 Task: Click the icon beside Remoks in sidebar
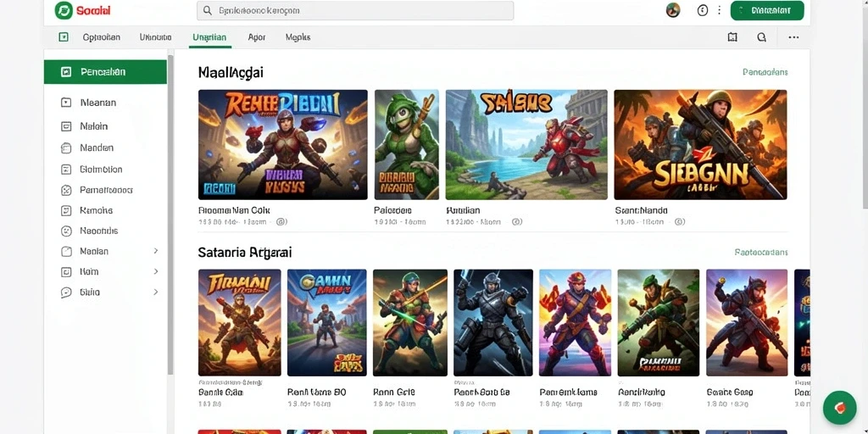[66, 210]
